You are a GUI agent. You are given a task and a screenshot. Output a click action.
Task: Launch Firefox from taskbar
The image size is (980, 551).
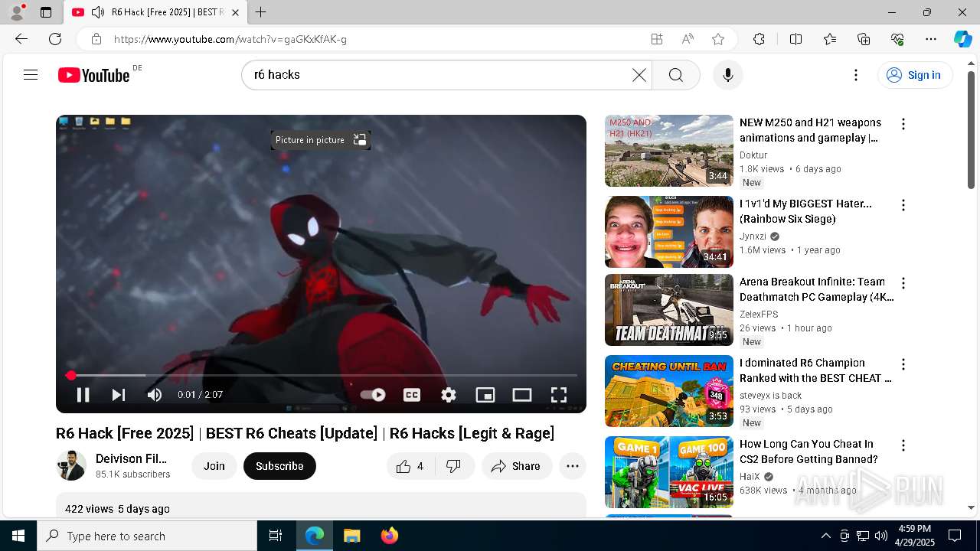coord(390,536)
